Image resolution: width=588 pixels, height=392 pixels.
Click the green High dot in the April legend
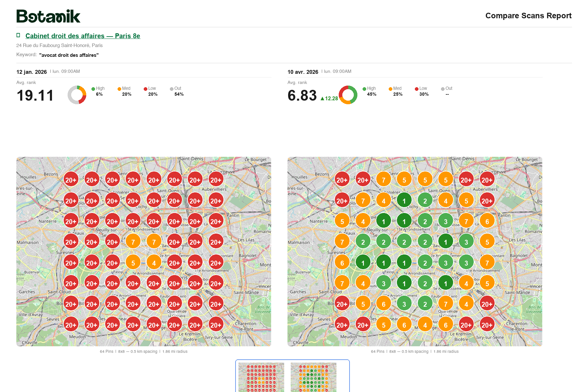pyautogui.click(x=364, y=89)
